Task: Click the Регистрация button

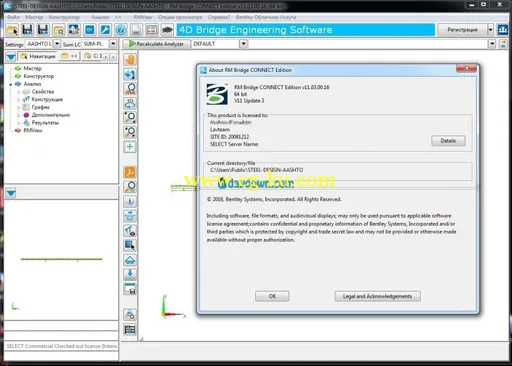Action: [462, 30]
